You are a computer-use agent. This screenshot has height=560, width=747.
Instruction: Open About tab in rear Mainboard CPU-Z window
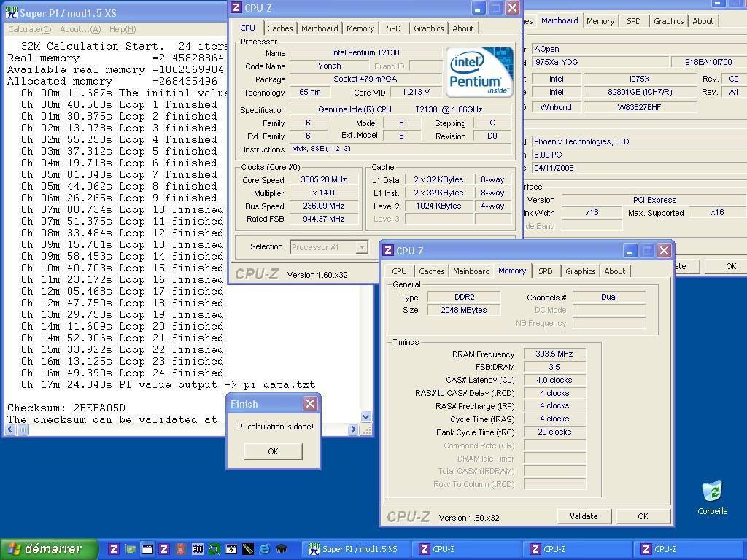pyautogui.click(x=703, y=21)
